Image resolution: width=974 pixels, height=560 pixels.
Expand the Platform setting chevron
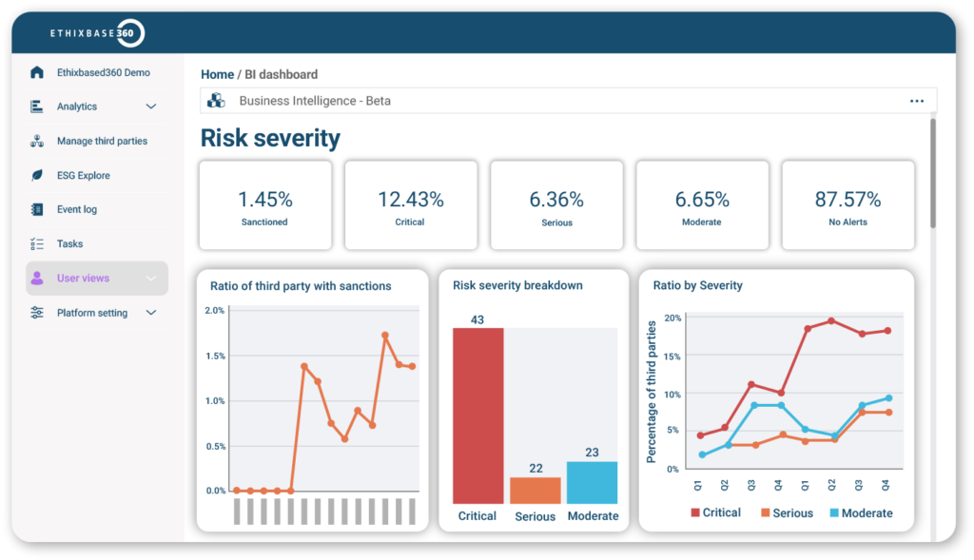(151, 313)
